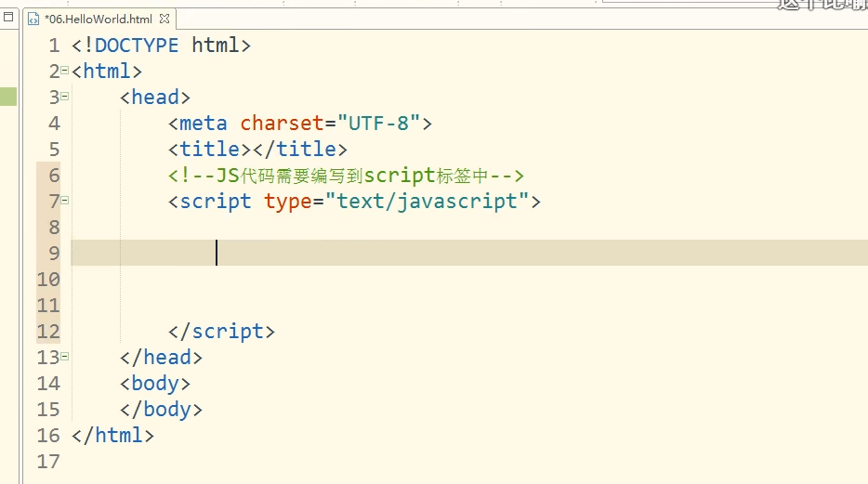This screenshot has width=868, height=484.
Task: Click the closing html tag on line 16
Action: (x=112, y=435)
